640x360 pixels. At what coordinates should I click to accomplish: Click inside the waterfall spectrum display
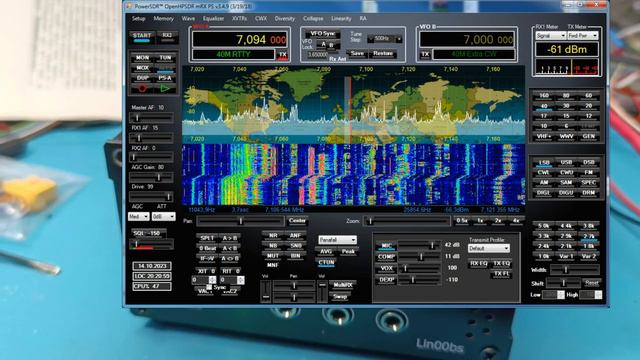(353, 174)
